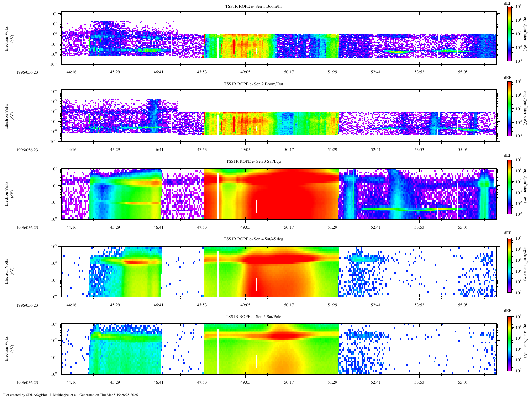Click the 1996/056 23 date label under Sen 4
Image resolution: width=532 pixels, height=399 pixels.
tap(27, 305)
